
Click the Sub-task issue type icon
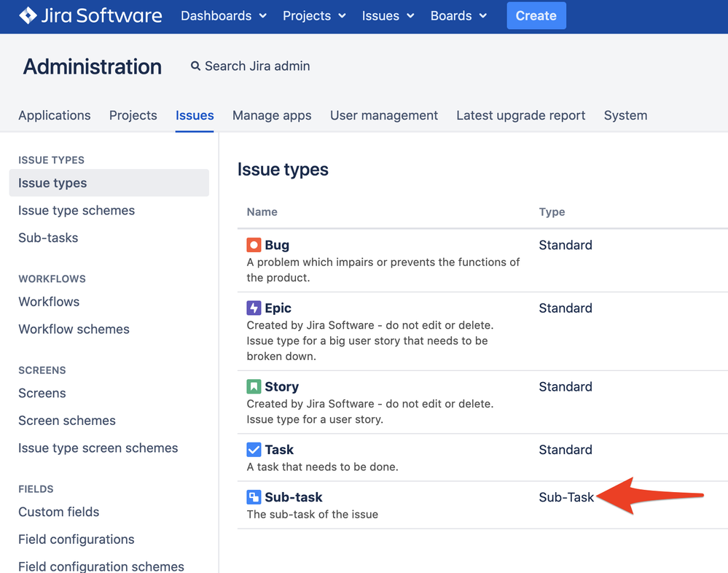click(254, 497)
